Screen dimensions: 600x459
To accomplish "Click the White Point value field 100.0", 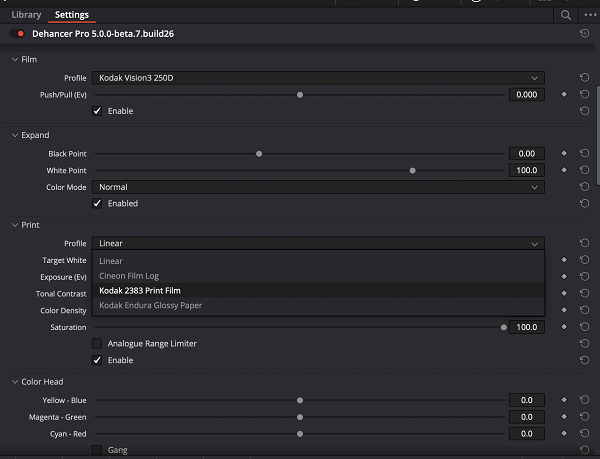I will tap(527, 170).
